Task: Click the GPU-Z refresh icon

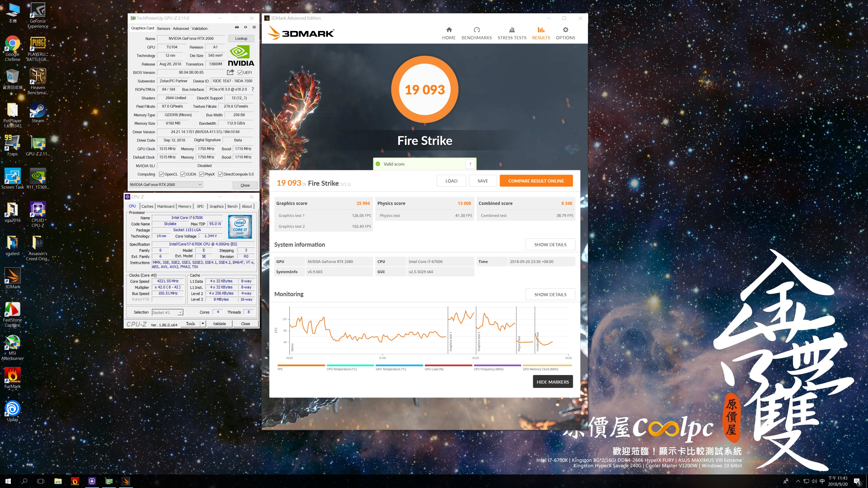Action: [246, 27]
